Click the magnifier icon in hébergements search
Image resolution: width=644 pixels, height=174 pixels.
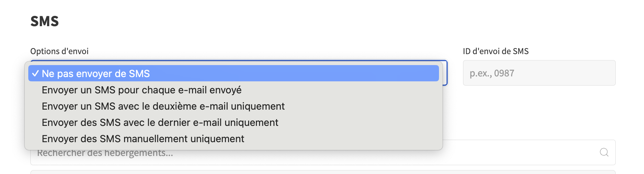pos(604,152)
